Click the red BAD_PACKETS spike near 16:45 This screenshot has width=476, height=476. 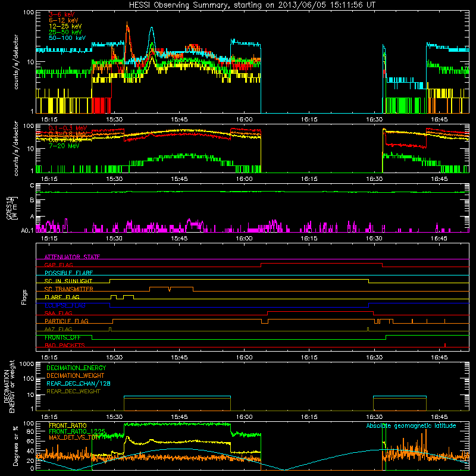point(445,345)
